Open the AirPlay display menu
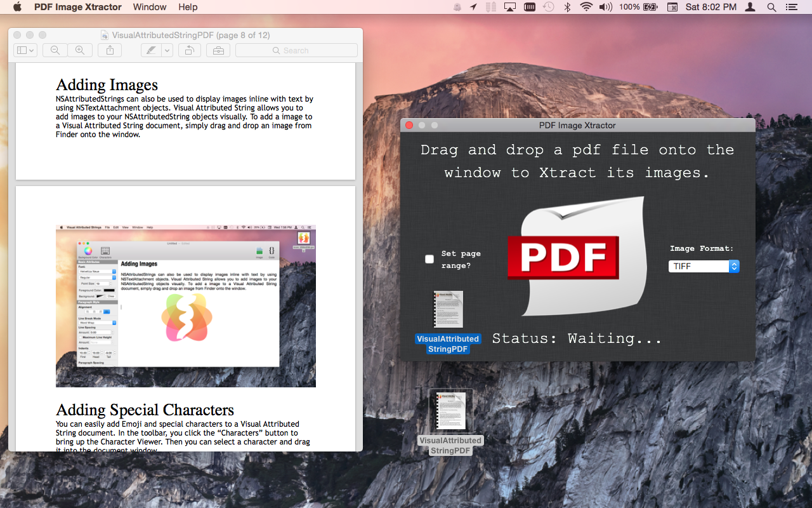Image resolution: width=812 pixels, height=508 pixels. (x=510, y=7)
